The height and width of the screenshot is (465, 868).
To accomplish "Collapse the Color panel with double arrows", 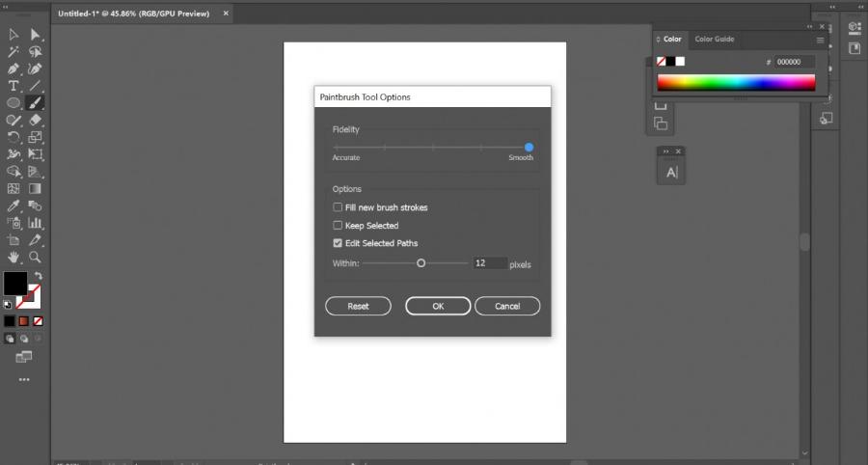I will point(809,28).
